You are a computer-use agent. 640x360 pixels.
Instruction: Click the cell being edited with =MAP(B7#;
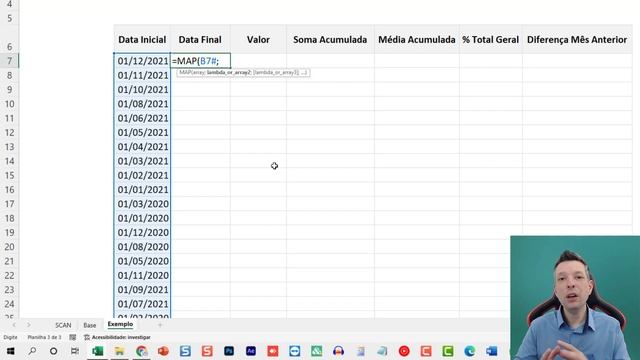[x=200, y=61]
